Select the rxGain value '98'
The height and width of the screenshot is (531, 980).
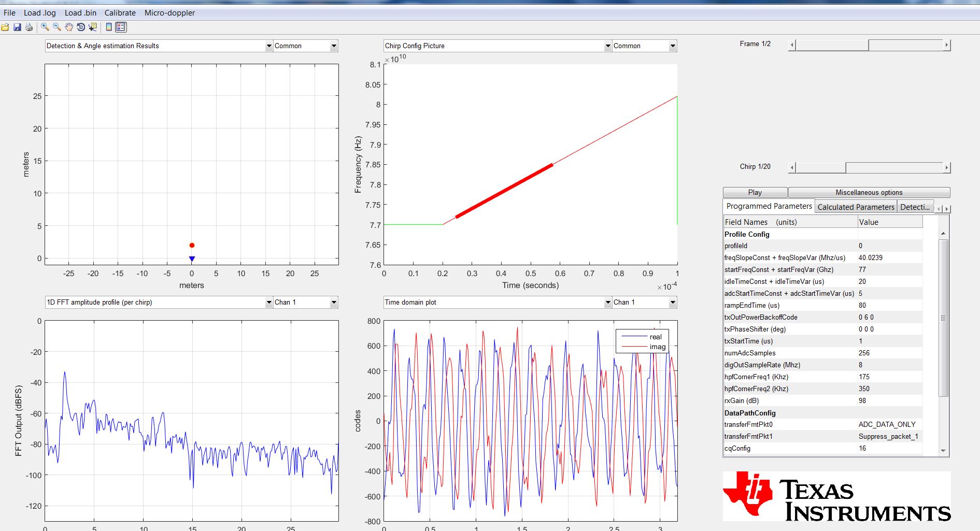[890, 401]
